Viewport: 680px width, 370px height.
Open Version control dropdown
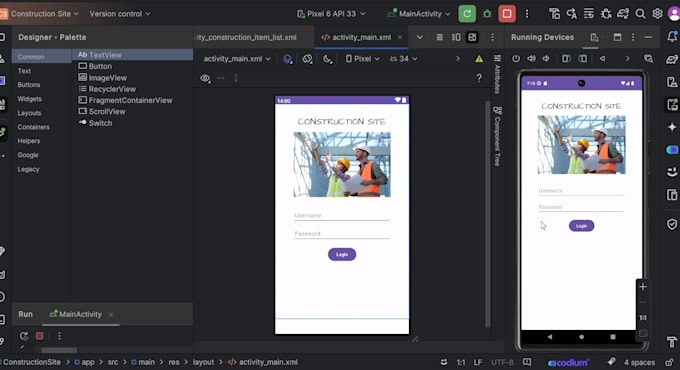pyautogui.click(x=120, y=14)
